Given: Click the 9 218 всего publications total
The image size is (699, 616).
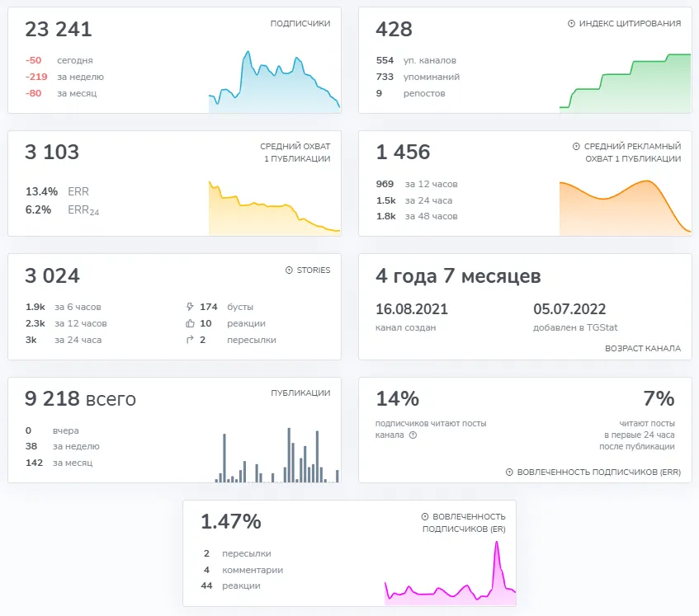Looking at the screenshot, I should click(80, 398).
